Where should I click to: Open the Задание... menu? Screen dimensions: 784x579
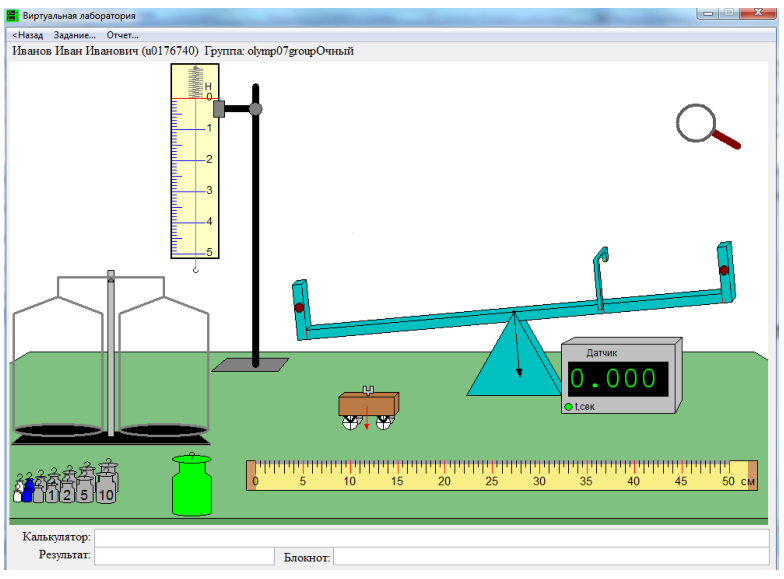tap(74, 35)
